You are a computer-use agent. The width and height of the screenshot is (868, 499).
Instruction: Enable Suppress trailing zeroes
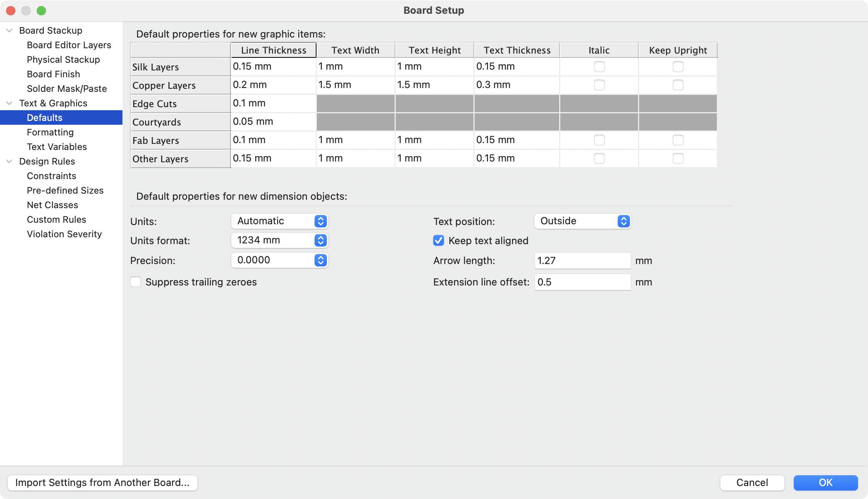tap(136, 282)
